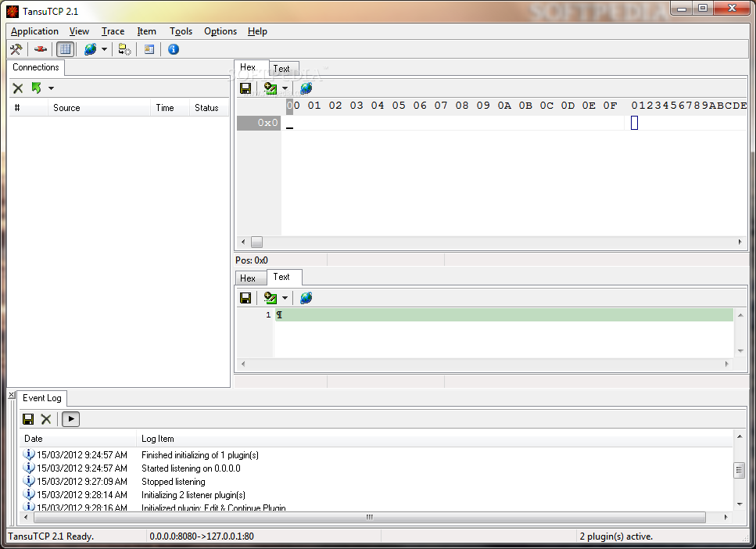This screenshot has width=756, height=549.
Task: Expand the green arrow dropdown in Connections panel
Action: click(51, 88)
